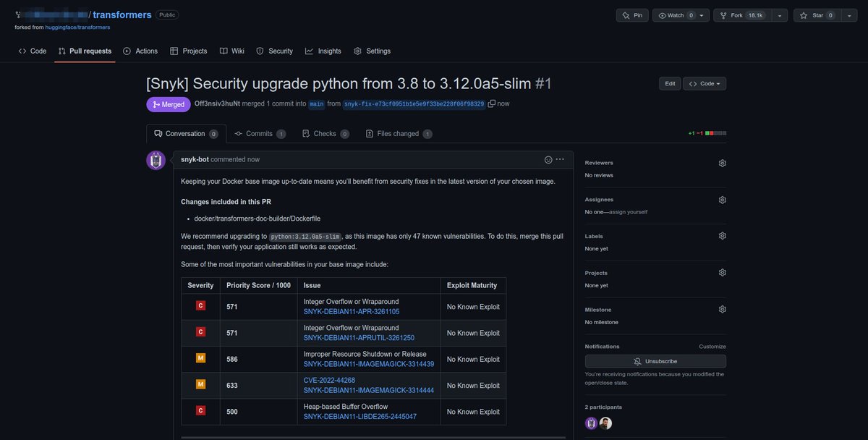Image resolution: width=868 pixels, height=440 pixels.
Task: Open the Assignees gear settings
Action: click(722, 199)
